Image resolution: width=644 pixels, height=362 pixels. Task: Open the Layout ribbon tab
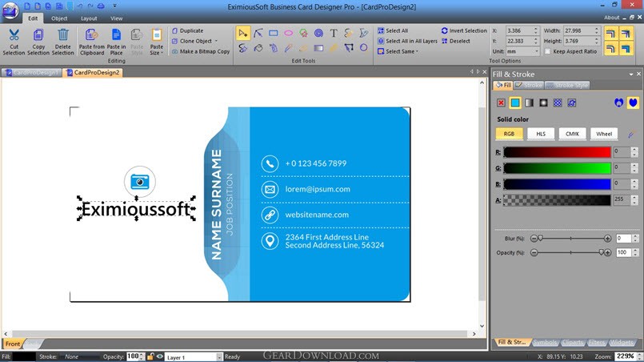coord(89,18)
